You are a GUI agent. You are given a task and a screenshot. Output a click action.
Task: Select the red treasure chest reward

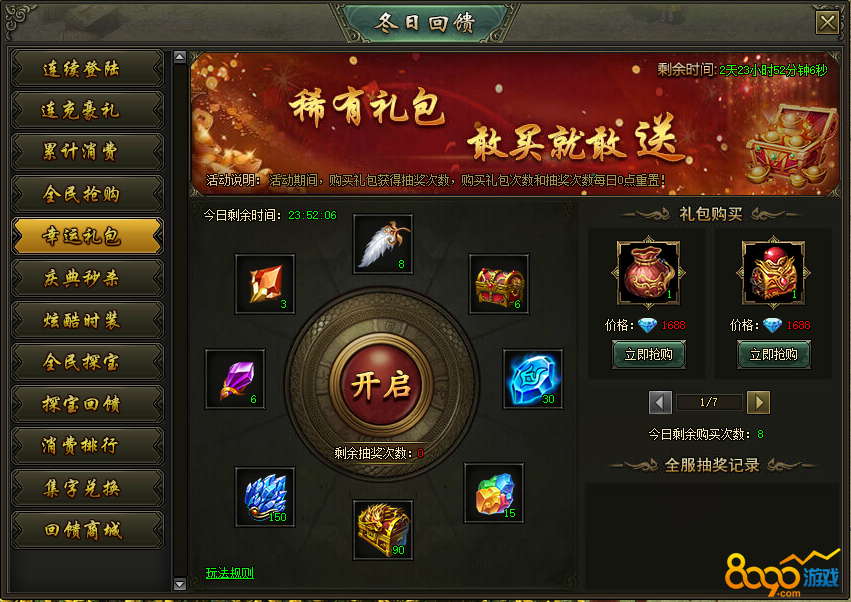coord(499,284)
